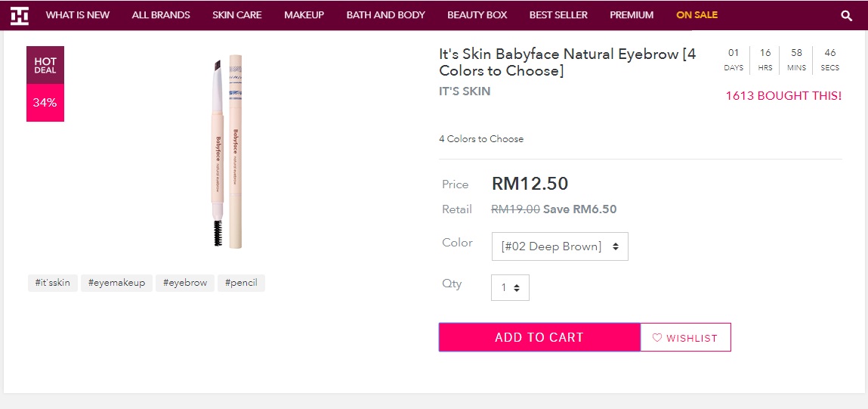Click the 34% discount badge
The width and height of the screenshot is (868, 409).
click(45, 103)
